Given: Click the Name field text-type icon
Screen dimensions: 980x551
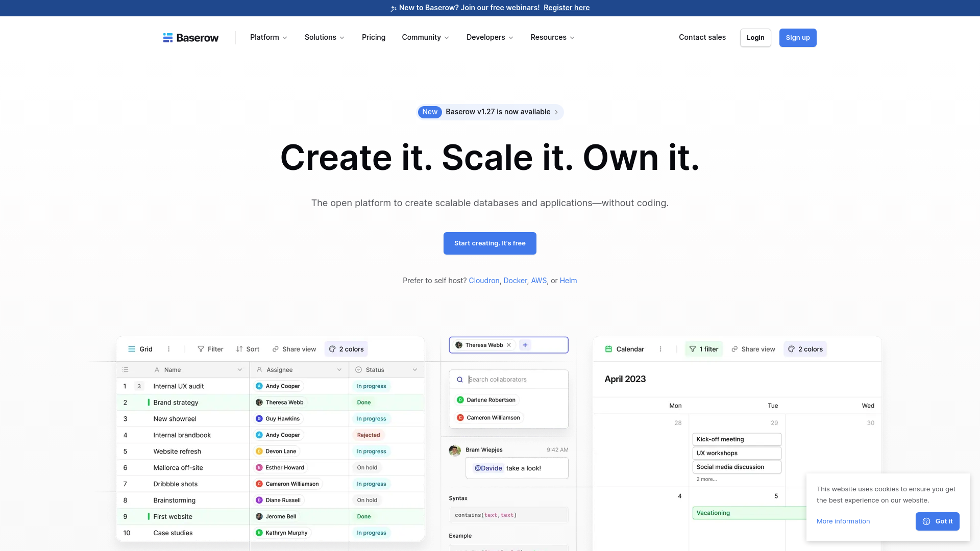Looking at the screenshot, I should pos(157,370).
